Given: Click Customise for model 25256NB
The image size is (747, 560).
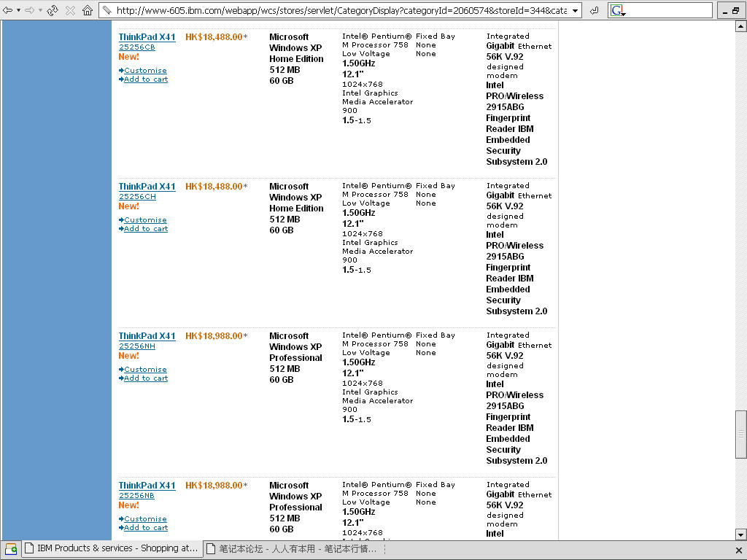Looking at the screenshot, I should pos(145,519).
